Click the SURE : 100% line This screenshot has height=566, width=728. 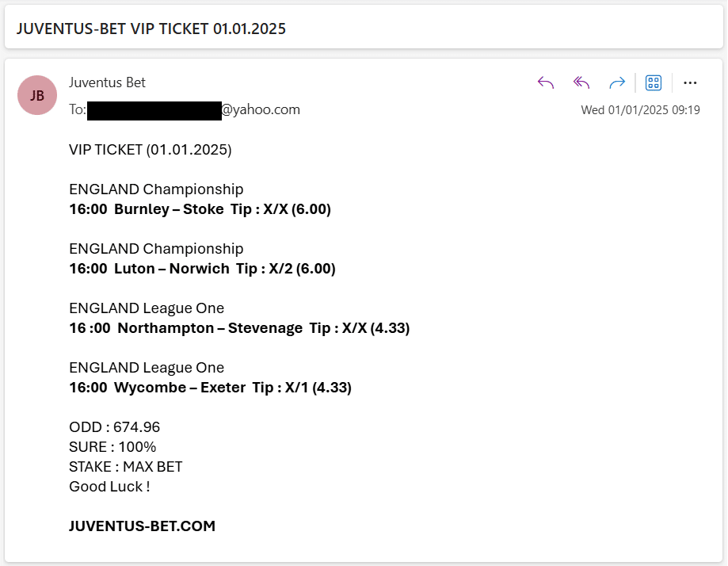point(112,447)
